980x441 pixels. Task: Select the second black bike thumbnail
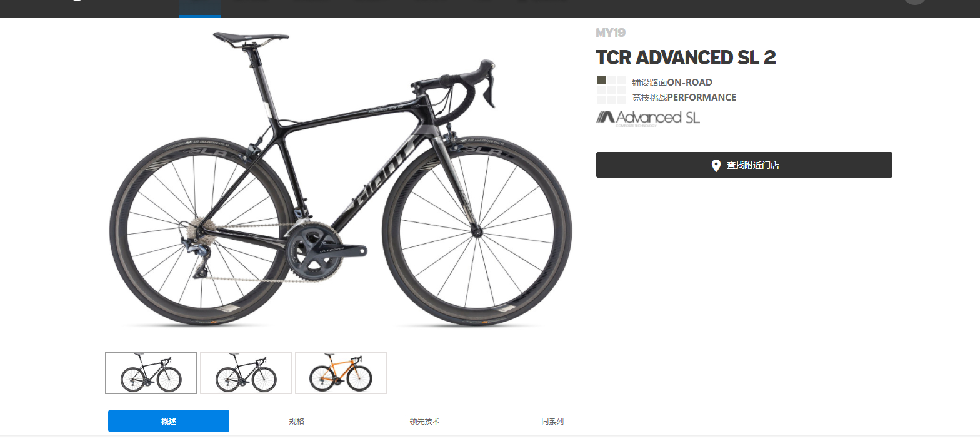(x=246, y=373)
